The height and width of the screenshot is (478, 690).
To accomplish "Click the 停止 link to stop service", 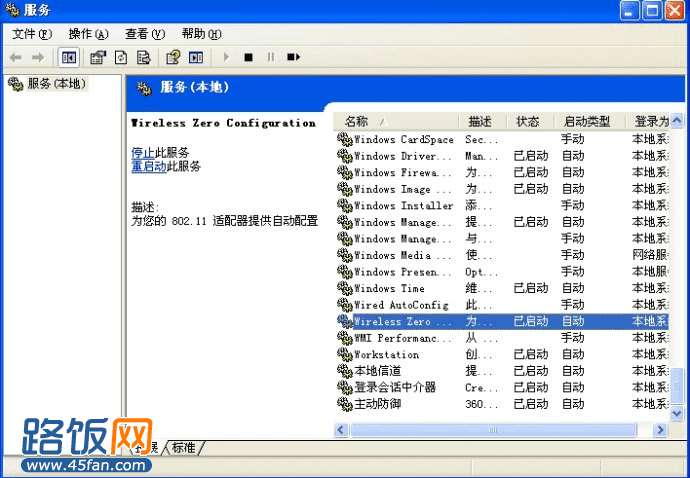I will [x=143, y=153].
